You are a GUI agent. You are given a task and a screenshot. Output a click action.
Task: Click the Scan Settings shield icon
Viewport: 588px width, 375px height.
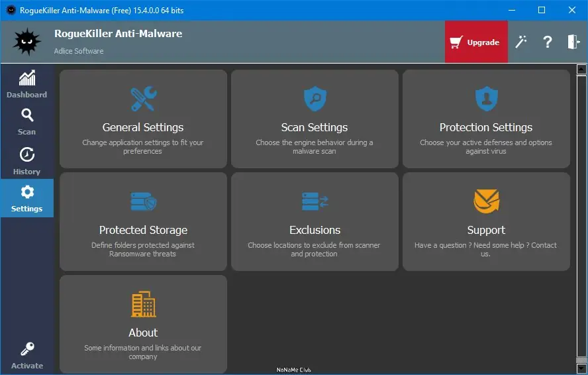point(315,99)
